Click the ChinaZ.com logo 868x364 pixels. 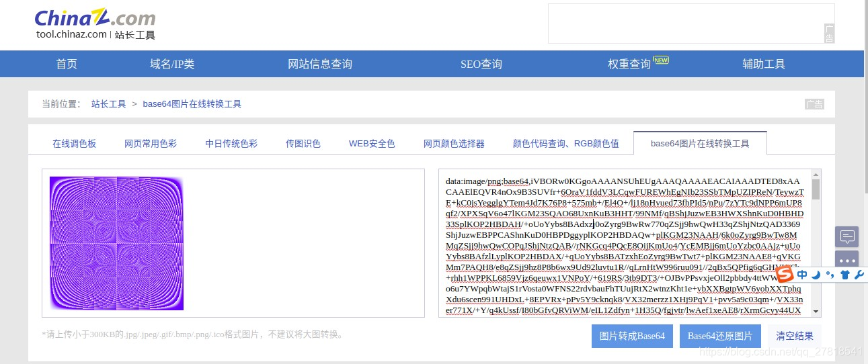(x=95, y=18)
